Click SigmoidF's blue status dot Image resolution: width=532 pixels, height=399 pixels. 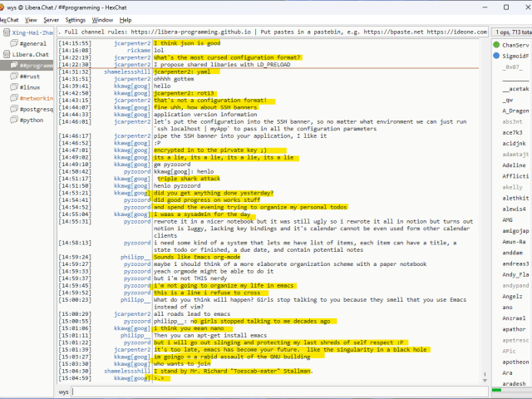coord(496,55)
